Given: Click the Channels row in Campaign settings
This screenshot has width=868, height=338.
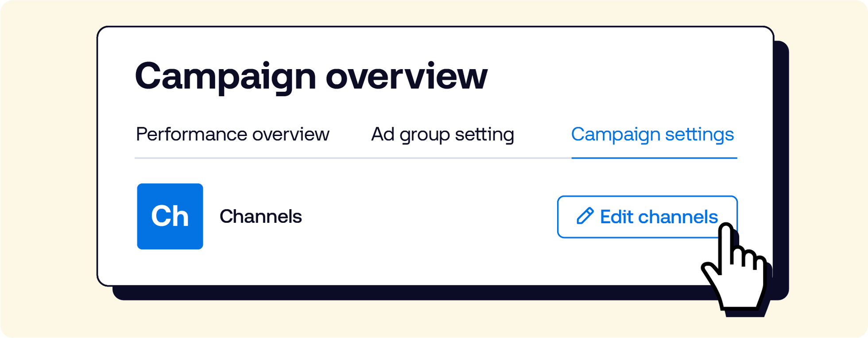Looking at the screenshot, I should pos(437,217).
